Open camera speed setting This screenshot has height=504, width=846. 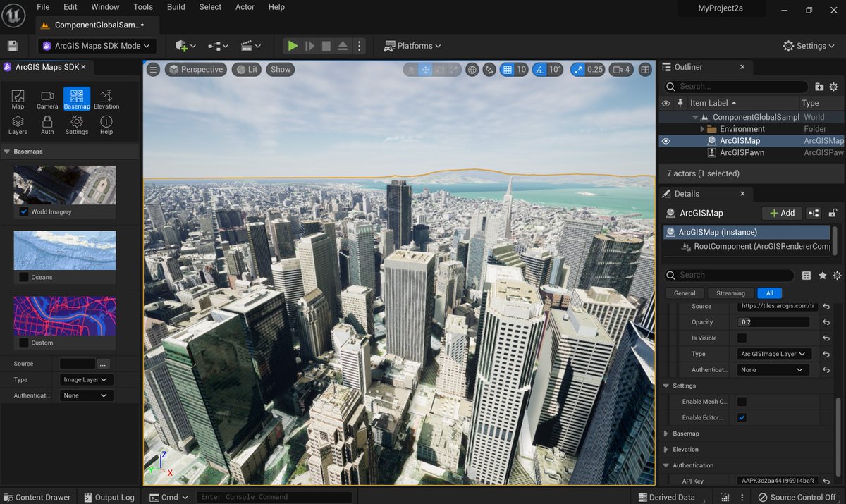620,70
